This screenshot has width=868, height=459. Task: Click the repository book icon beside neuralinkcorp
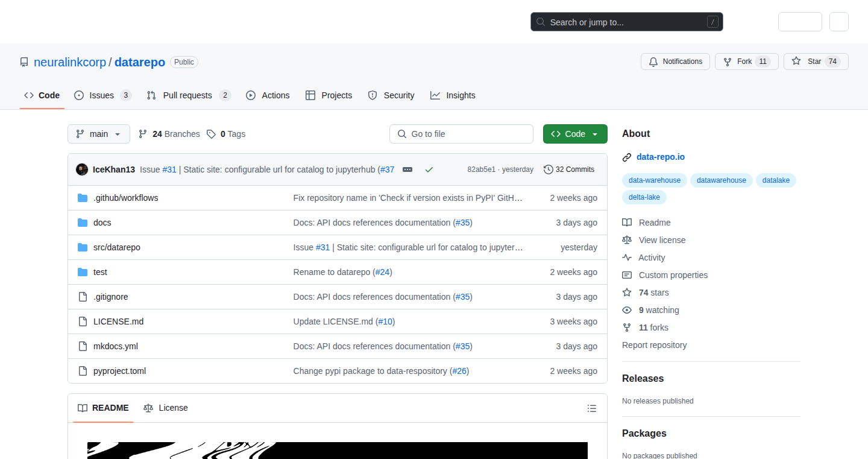(x=24, y=62)
